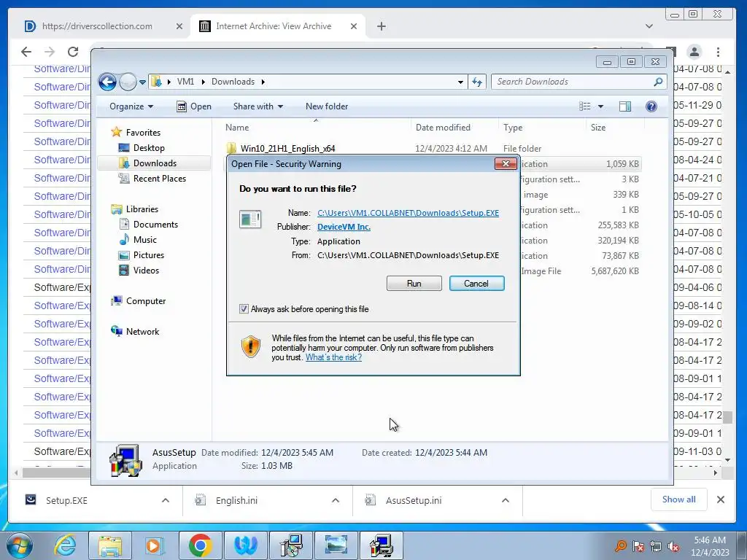Open the Chrome profile avatar
This screenshot has height=560, width=747.
[694, 52]
